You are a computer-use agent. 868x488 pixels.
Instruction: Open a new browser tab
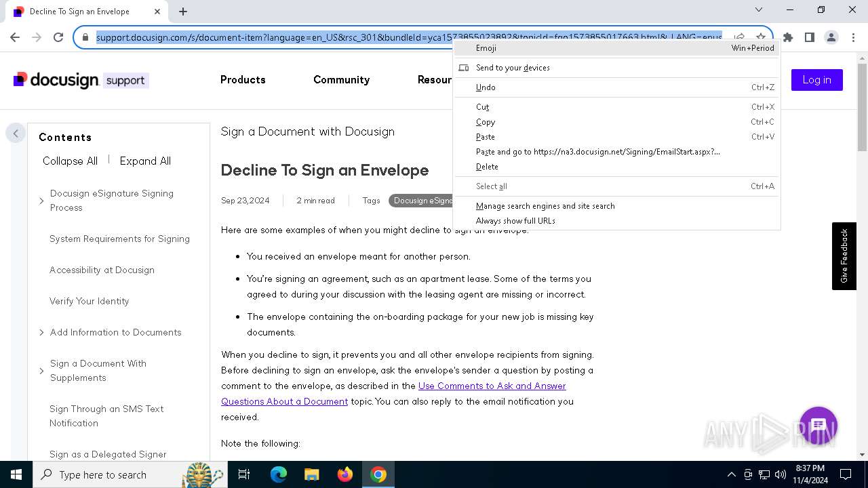click(183, 11)
